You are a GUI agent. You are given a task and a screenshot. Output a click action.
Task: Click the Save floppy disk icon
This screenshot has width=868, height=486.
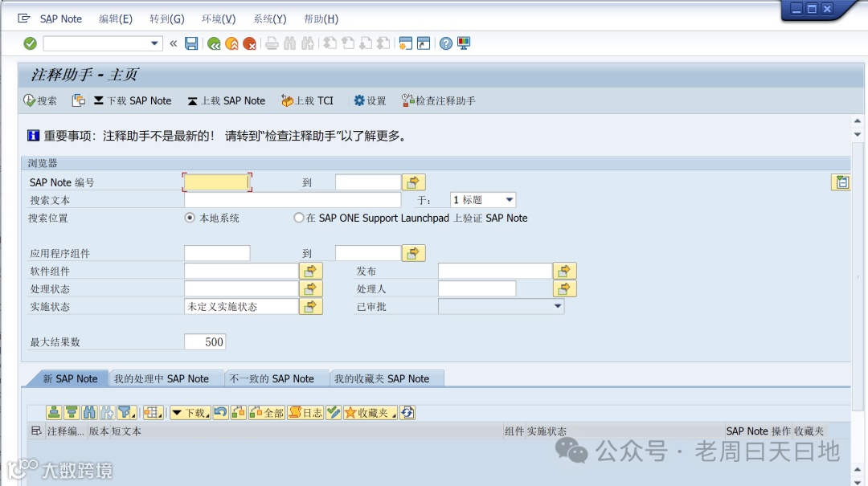(191, 43)
